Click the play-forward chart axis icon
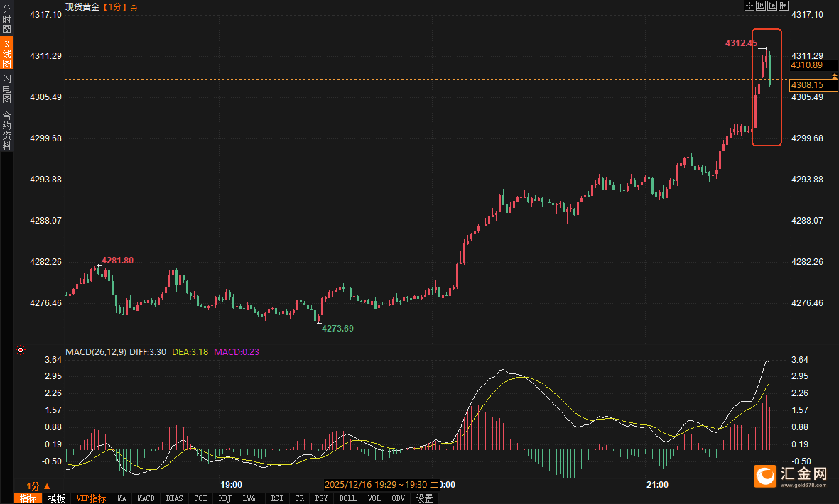839x504 pixels. point(772,6)
